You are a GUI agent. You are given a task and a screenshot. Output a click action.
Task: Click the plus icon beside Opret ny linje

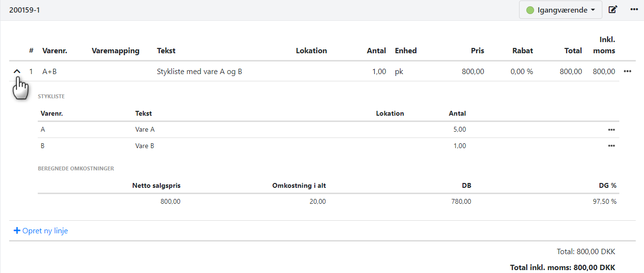[x=16, y=231]
